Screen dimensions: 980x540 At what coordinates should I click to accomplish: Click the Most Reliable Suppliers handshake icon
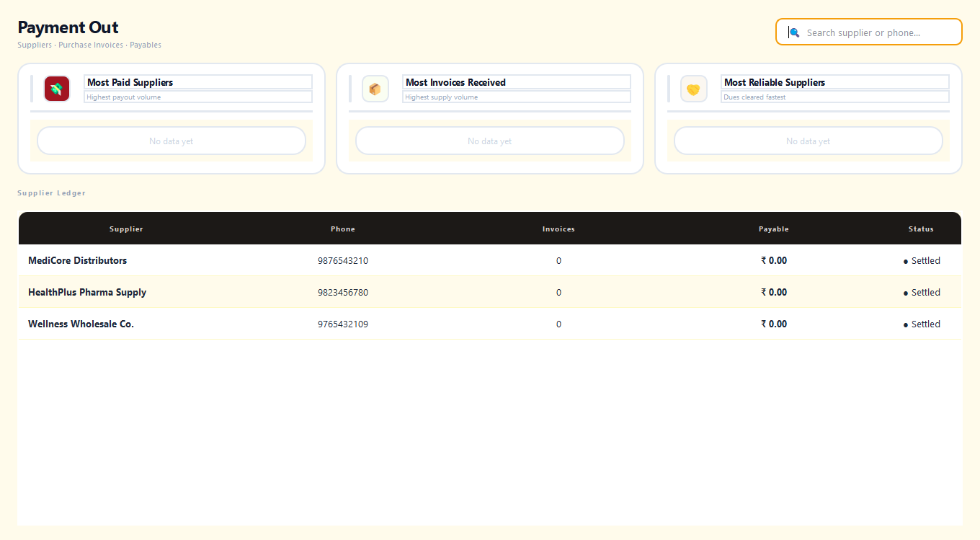[x=694, y=89]
